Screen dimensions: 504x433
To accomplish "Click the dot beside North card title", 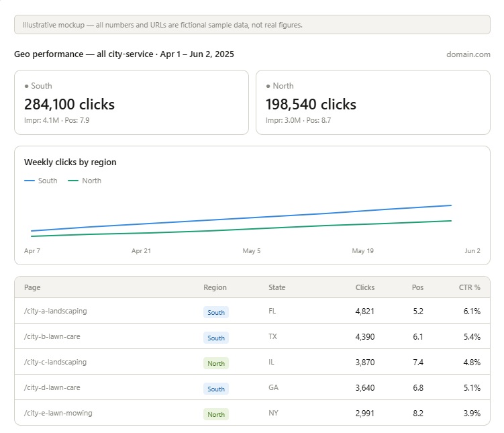I will [268, 86].
